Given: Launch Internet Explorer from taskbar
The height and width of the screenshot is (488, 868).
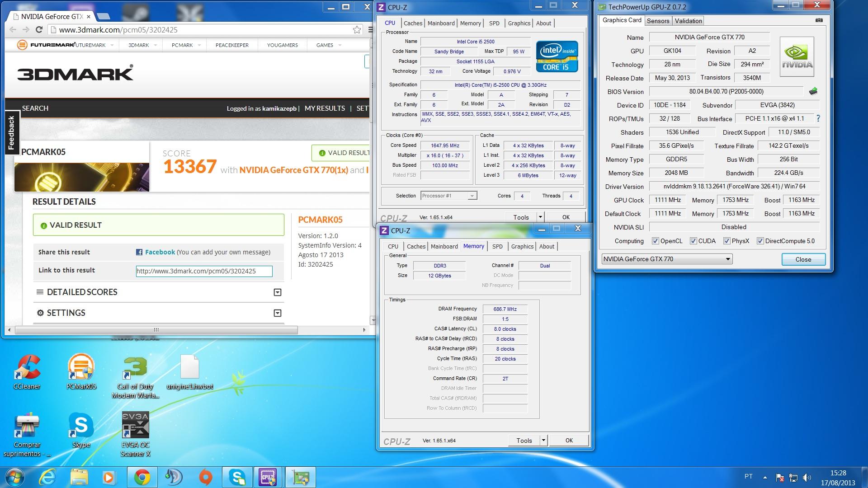Looking at the screenshot, I should click(47, 477).
